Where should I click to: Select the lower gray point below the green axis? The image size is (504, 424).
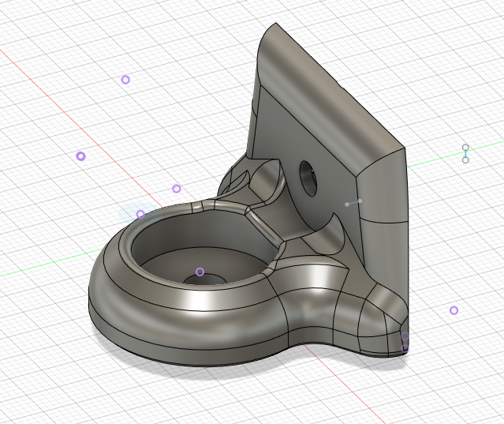tap(465, 159)
